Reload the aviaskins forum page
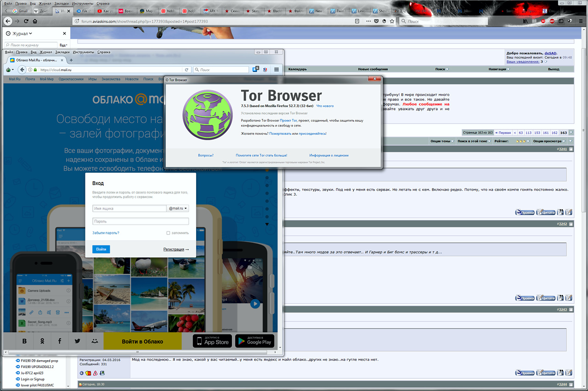The image size is (588, 391). [x=26, y=21]
